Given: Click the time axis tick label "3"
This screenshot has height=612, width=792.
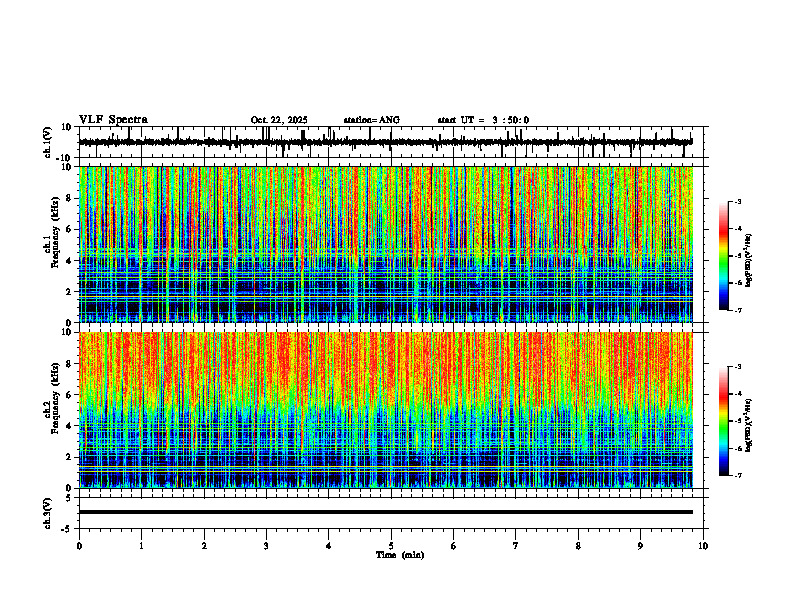Looking at the screenshot, I should point(266,546).
